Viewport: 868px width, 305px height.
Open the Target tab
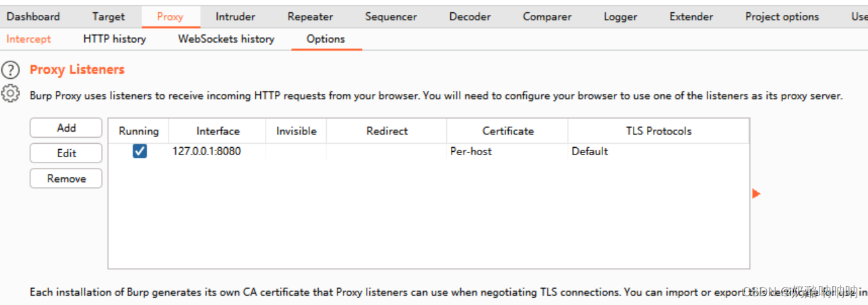(x=108, y=17)
